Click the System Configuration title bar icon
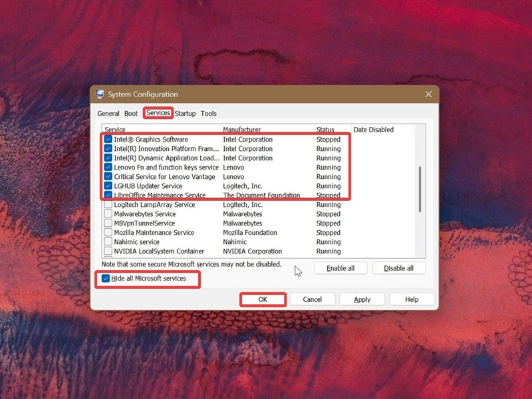The image size is (532, 399). (99, 94)
